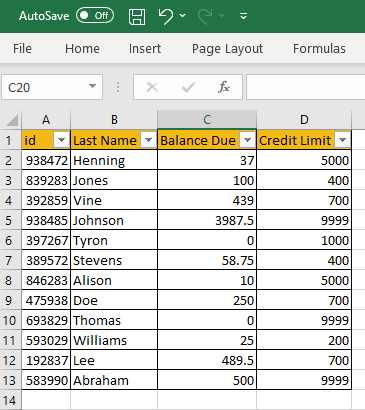Switch to the Formulas ribbon tab
This screenshot has width=365, height=410.
pos(319,49)
